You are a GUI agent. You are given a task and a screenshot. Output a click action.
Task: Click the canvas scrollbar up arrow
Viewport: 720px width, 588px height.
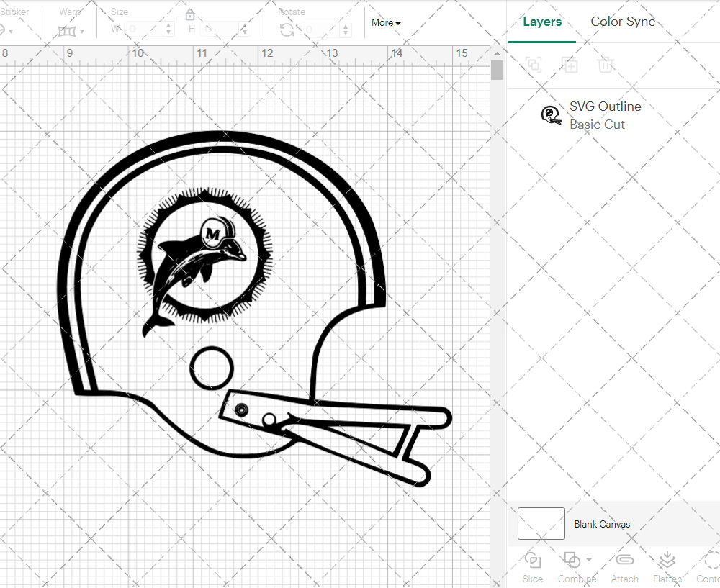click(x=497, y=54)
